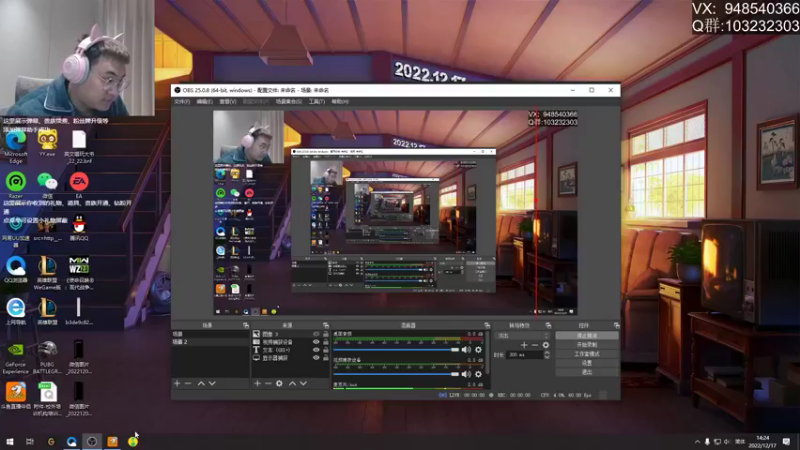Click the OBS Studio icon on the taskbar
The image size is (800, 450).
pyautogui.click(x=92, y=442)
